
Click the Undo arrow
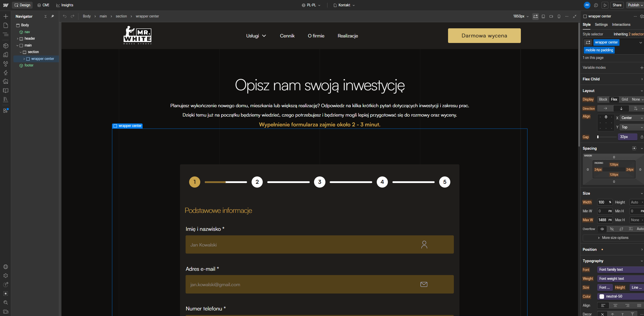[x=65, y=16]
